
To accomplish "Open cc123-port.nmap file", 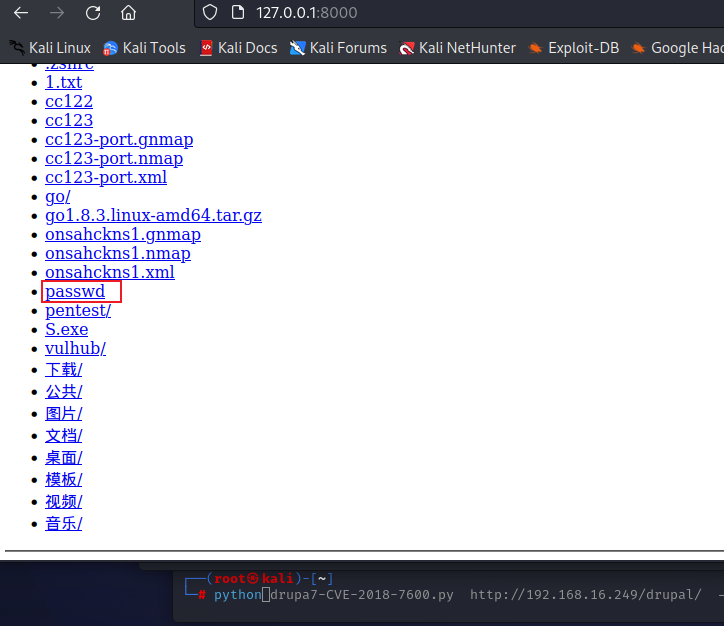I will click(114, 158).
